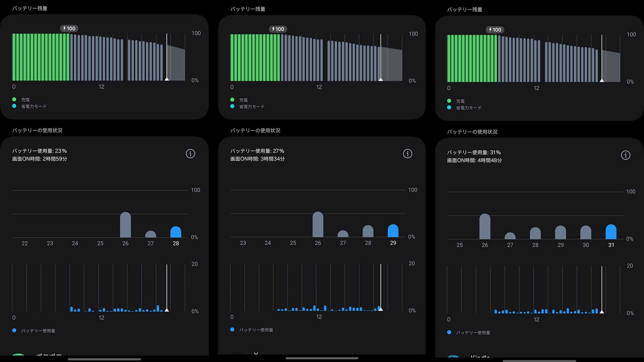Tap the charging 100 badge, left graph
The width and height of the screenshot is (644, 362).
click(69, 28)
